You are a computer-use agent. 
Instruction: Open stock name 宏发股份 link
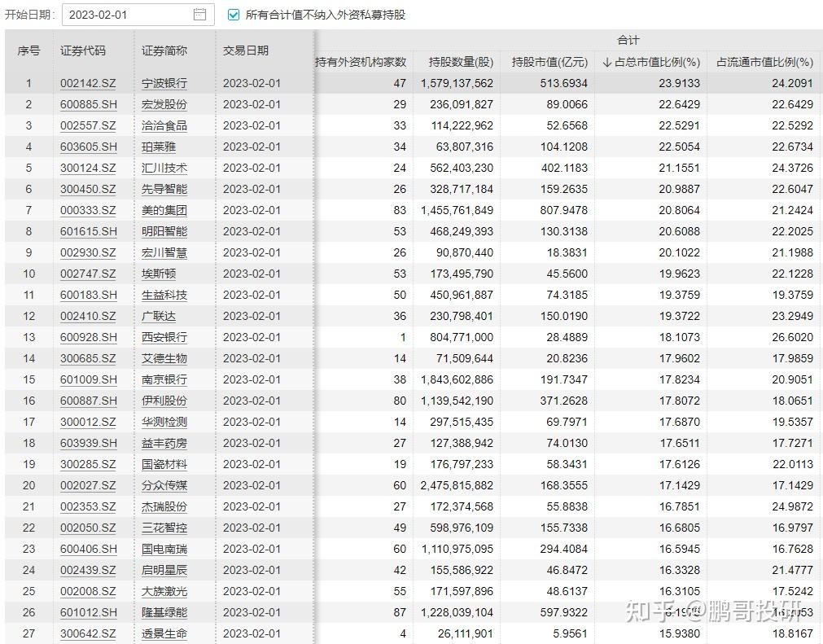(x=164, y=104)
